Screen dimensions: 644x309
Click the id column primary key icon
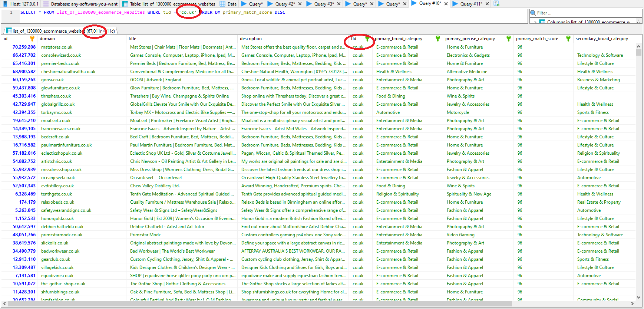32,39
